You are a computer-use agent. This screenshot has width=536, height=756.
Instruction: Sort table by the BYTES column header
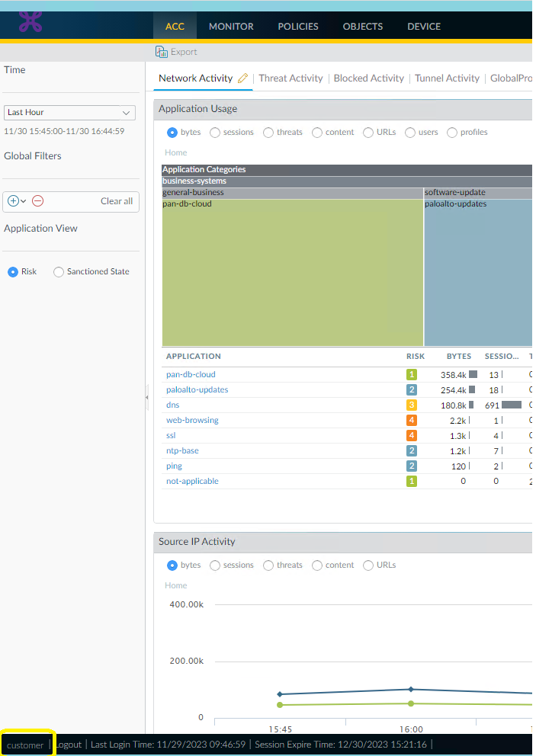[x=458, y=356]
